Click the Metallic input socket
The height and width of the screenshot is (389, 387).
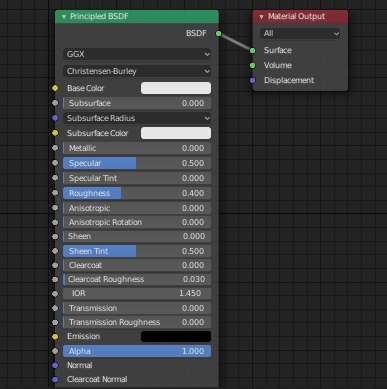point(55,148)
